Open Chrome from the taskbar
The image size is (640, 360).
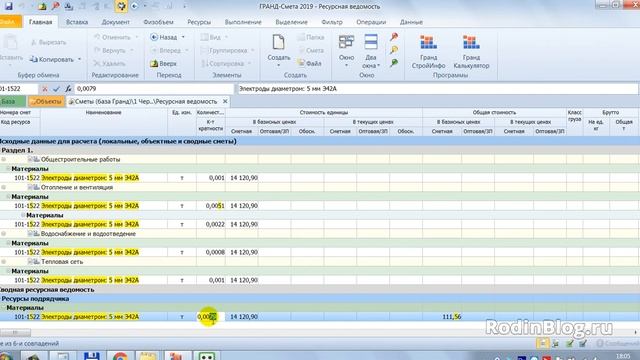(120, 356)
